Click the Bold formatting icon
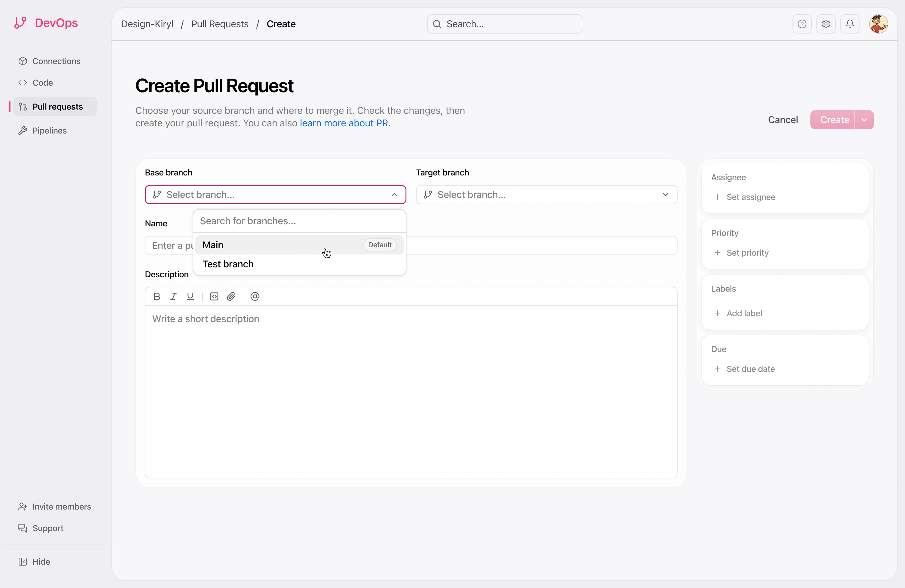Screen dimensions: 905x588 pos(156,296)
